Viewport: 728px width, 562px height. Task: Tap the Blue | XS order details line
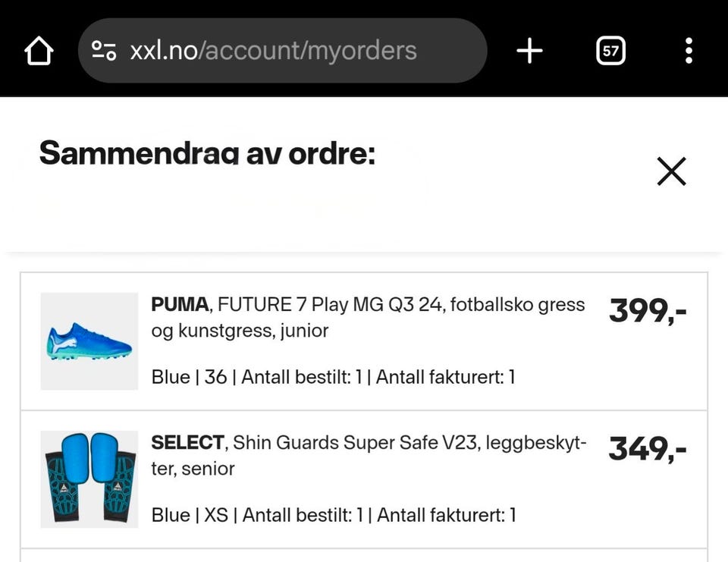(x=333, y=515)
